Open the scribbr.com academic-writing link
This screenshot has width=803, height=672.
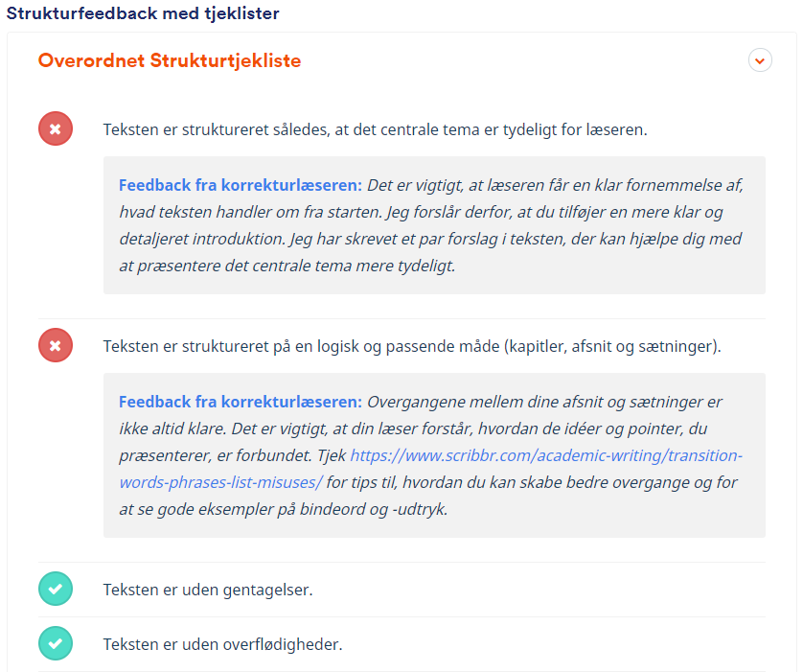coord(546,455)
